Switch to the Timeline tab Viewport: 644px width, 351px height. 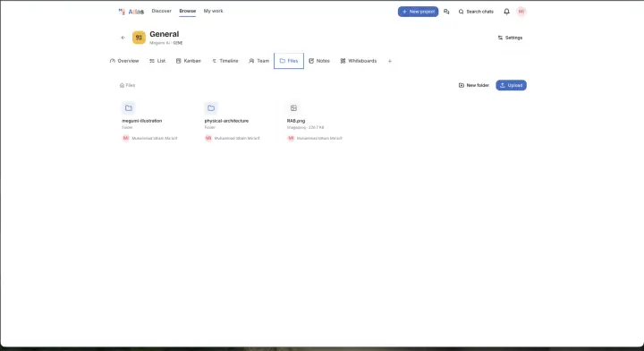225,61
